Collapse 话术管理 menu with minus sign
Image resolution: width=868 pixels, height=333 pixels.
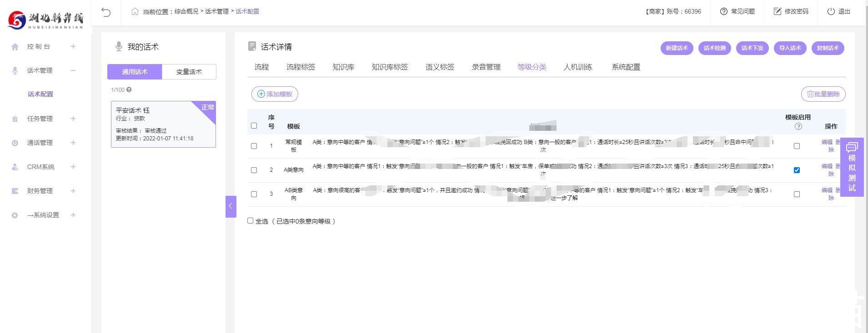click(73, 70)
